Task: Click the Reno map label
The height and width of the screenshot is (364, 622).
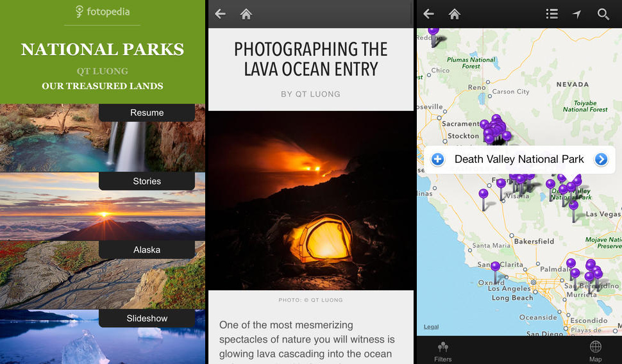Action: click(476, 87)
